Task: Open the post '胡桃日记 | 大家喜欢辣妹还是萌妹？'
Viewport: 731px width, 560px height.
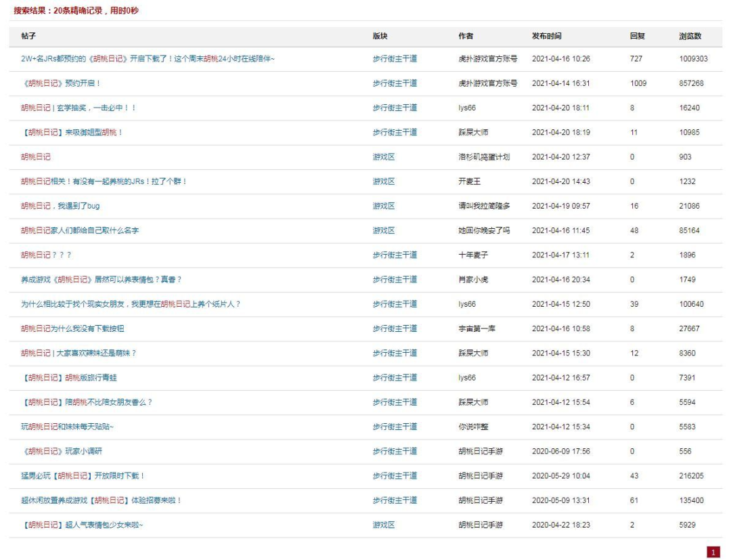Action: coord(79,353)
